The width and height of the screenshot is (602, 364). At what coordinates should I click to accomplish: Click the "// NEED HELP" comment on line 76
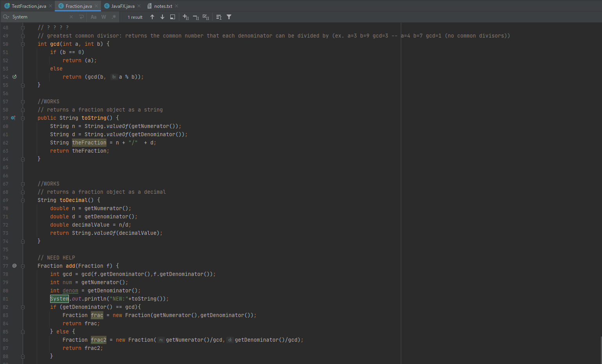56,258
